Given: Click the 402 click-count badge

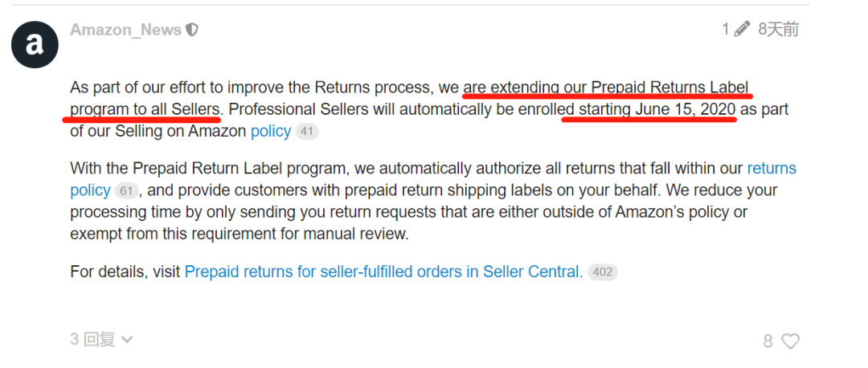Looking at the screenshot, I should [x=603, y=272].
